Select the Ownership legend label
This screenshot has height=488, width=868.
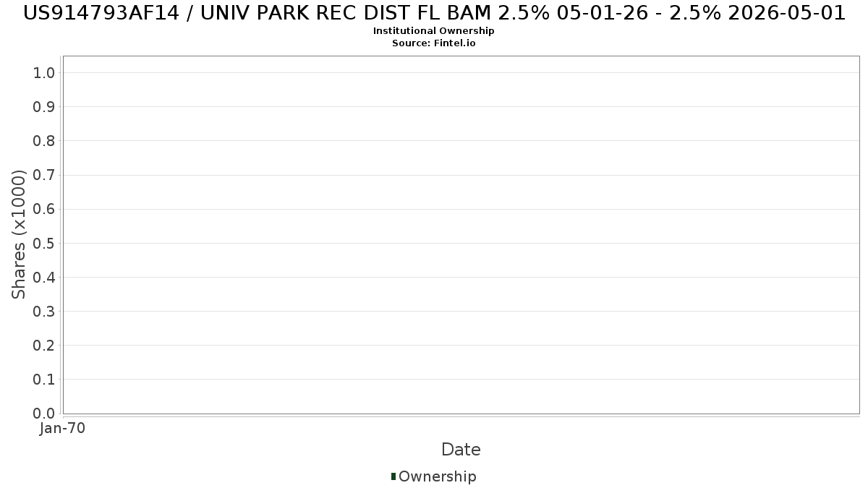(438, 476)
